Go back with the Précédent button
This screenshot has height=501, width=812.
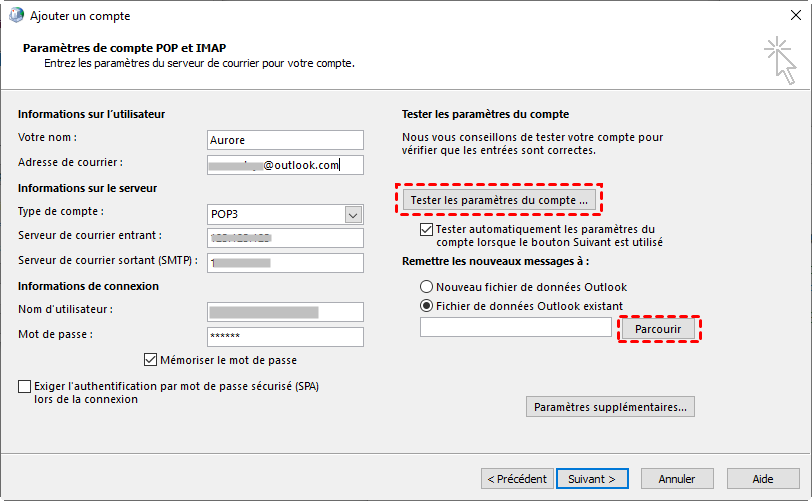tap(515, 479)
